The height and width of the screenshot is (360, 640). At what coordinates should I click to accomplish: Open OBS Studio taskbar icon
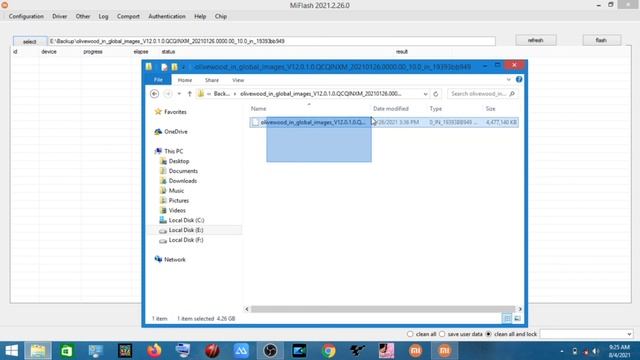point(270,351)
